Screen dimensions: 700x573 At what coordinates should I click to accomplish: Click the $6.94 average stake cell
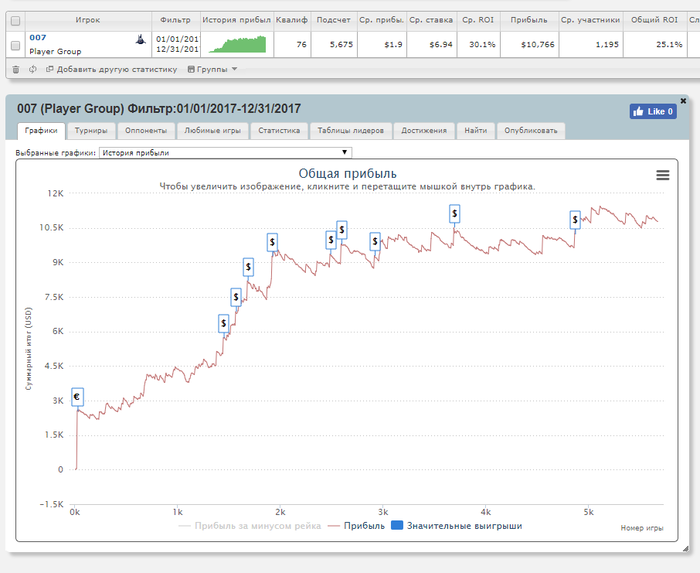[431, 44]
